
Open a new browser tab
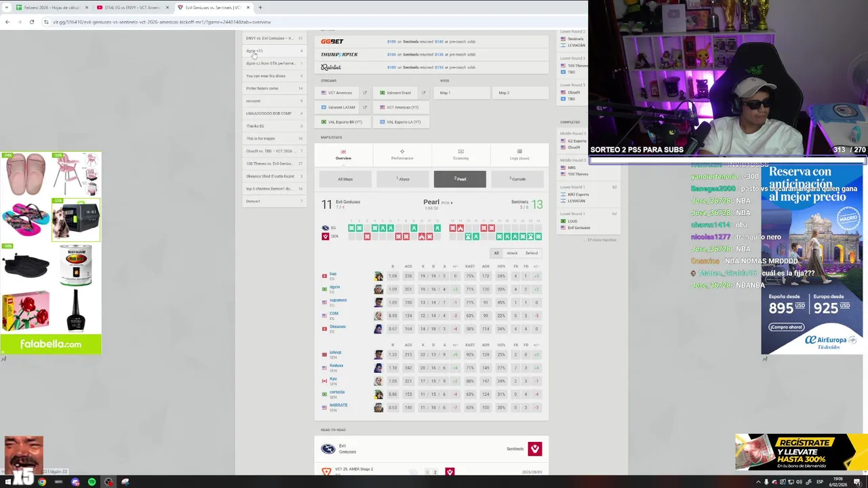pyautogui.click(x=260, y=7)
